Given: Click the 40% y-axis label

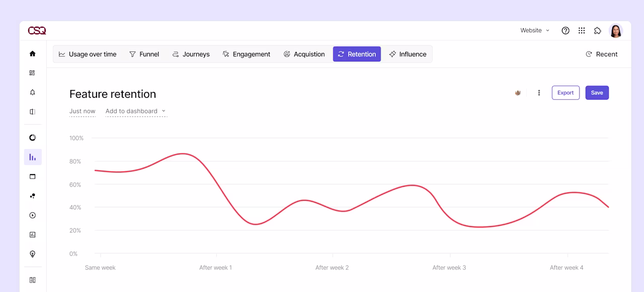Looking at the screenshot, I should coord(75,207).
